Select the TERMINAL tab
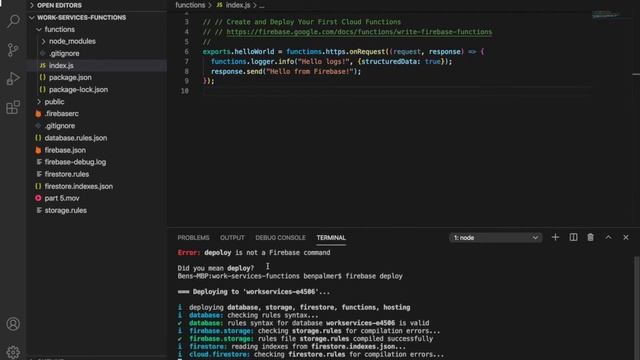Viewport: 640px width, 360px height. (331, 238)
